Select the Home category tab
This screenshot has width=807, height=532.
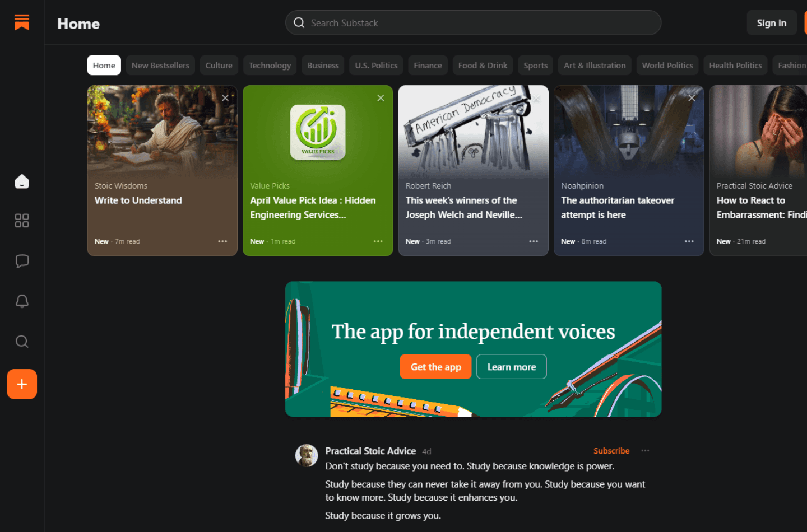[104, 66]
